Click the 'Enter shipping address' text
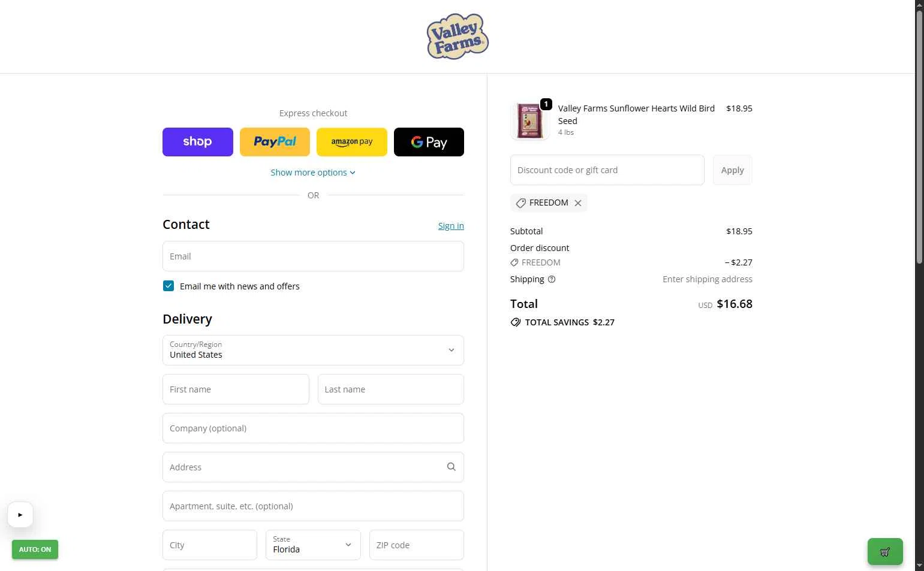This screenshot has height=571, width=924. [708, 279]
